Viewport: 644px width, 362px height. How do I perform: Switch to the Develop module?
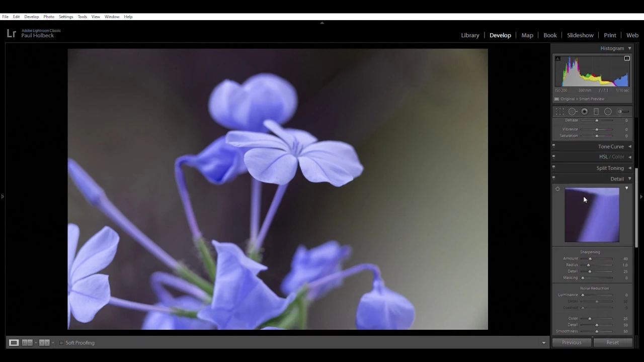[x=500, y=35]
